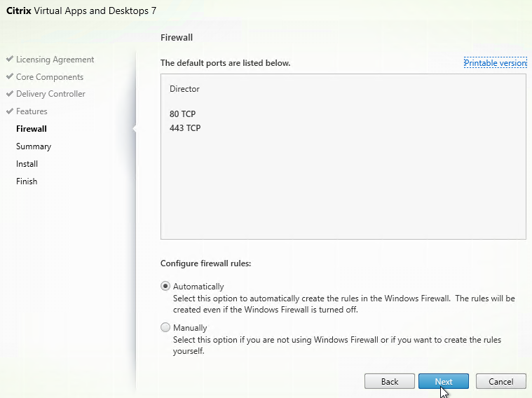Select the Automatically firewall rules option
This screenshot has height=398, width=532.
pyautogui.click(x=165, y=286)
